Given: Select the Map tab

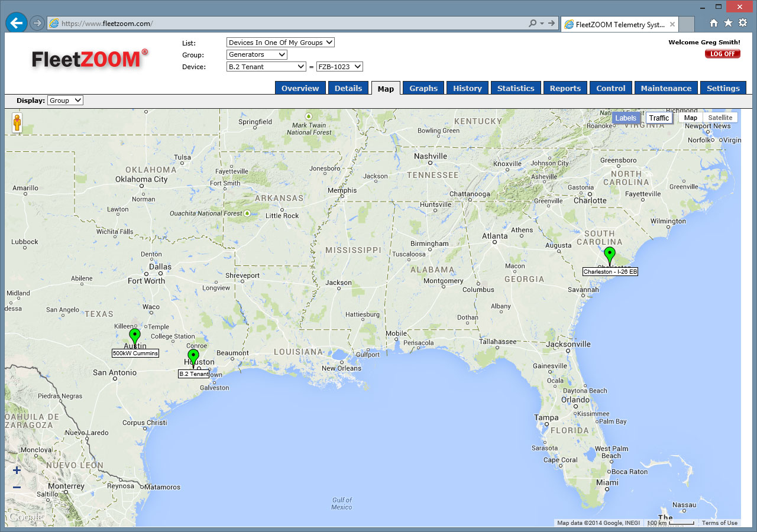Looking at the screenshot, I should pos(386,89).
